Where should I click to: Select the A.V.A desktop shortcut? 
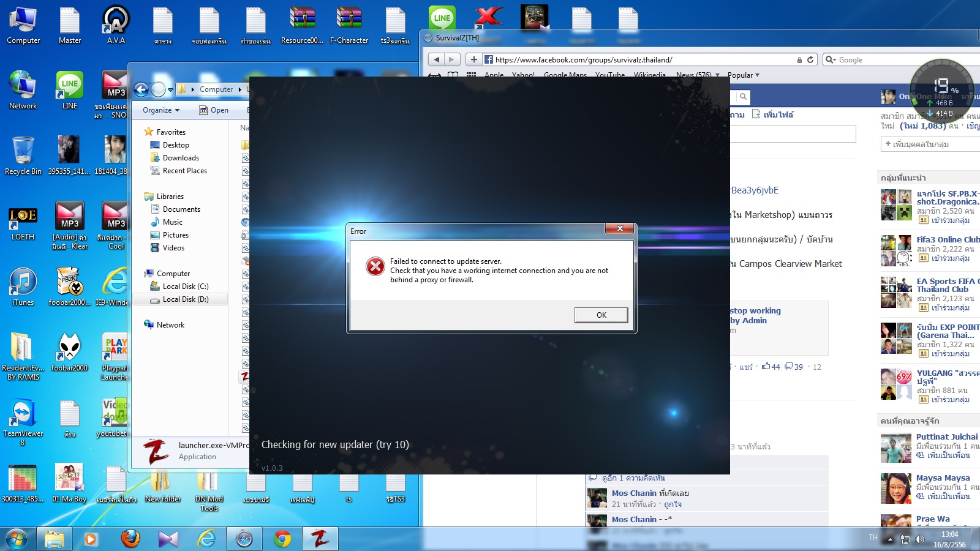click(116, 25)
